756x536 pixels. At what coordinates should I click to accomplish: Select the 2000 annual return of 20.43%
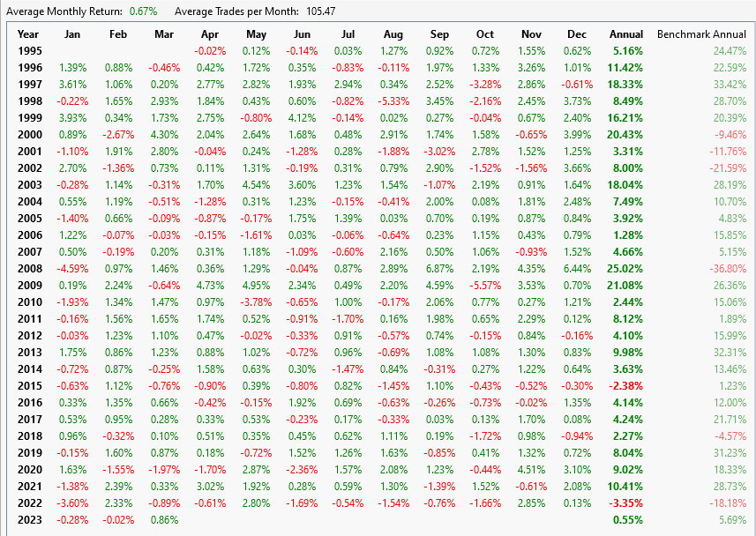[x=625, y=135]
